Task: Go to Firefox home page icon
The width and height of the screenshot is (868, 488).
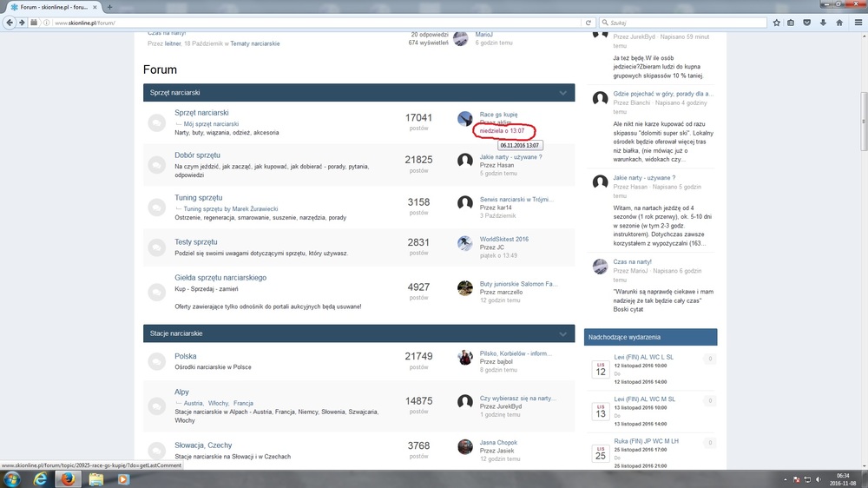Action: click(x=839, y=23)
